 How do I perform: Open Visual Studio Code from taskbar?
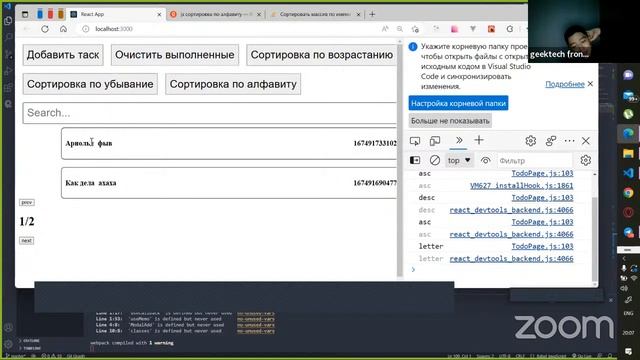coord(628,173)
